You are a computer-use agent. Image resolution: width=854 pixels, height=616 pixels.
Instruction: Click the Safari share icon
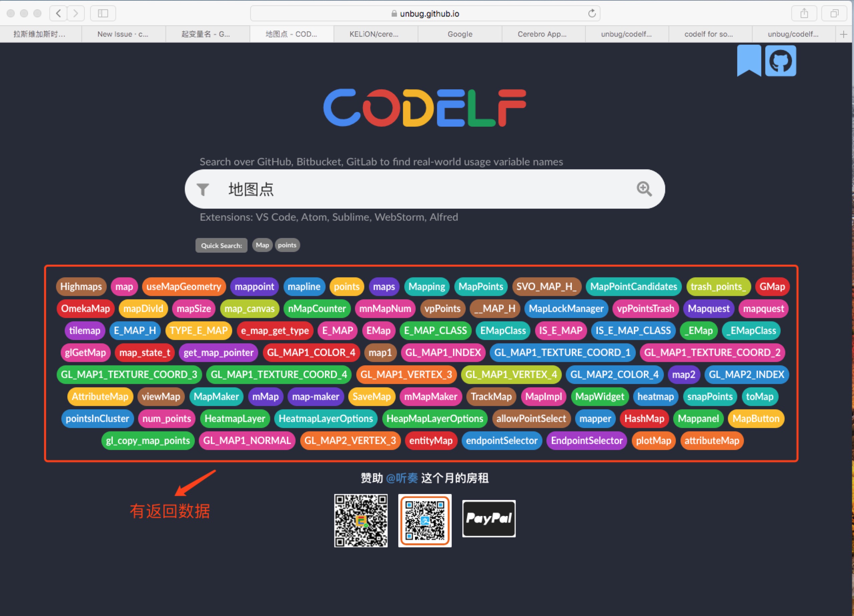[x=804, y=14]
